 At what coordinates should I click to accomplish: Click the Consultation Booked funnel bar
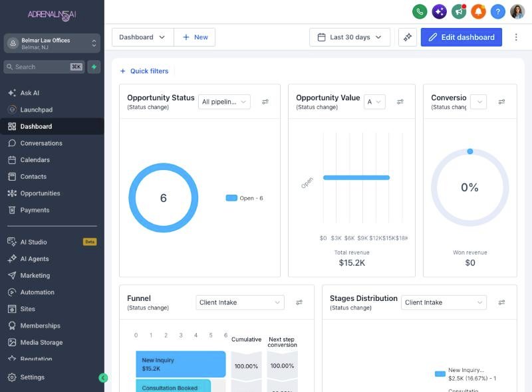pyautogui.click(x=173, y=385)
